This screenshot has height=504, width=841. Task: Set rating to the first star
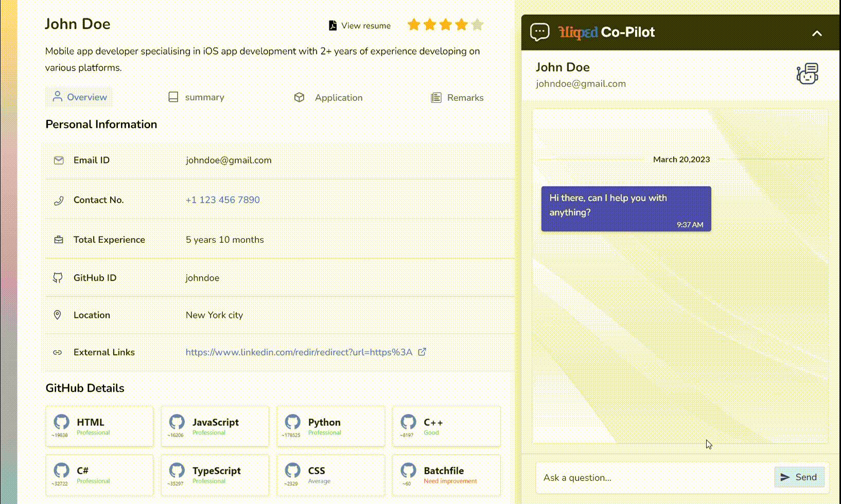click(414, 25)
